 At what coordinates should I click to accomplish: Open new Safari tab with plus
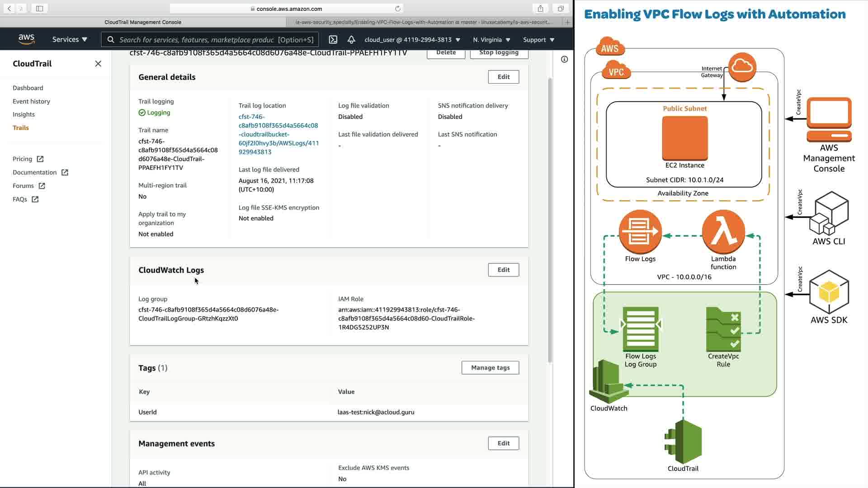point(567,22)
